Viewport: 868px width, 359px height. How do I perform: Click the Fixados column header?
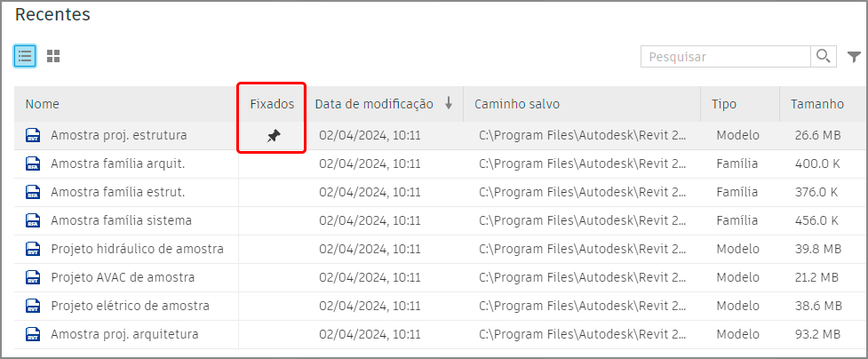272,104
